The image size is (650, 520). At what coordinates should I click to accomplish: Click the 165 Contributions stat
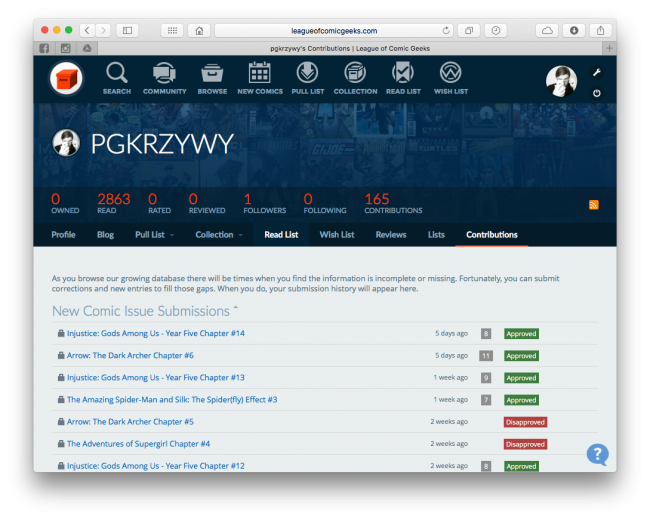tap(393, 204)
